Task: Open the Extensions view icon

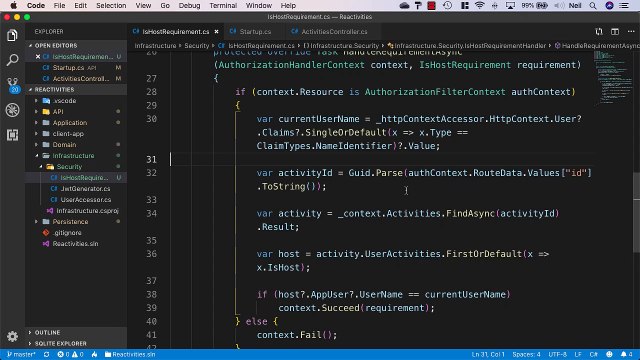Action: pos(12,135)
